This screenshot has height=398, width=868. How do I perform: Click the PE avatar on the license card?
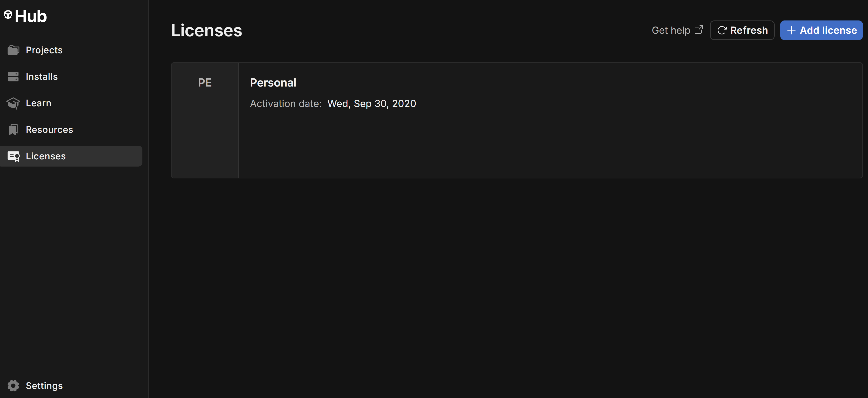pyautogui.click(x=205, y=82)
